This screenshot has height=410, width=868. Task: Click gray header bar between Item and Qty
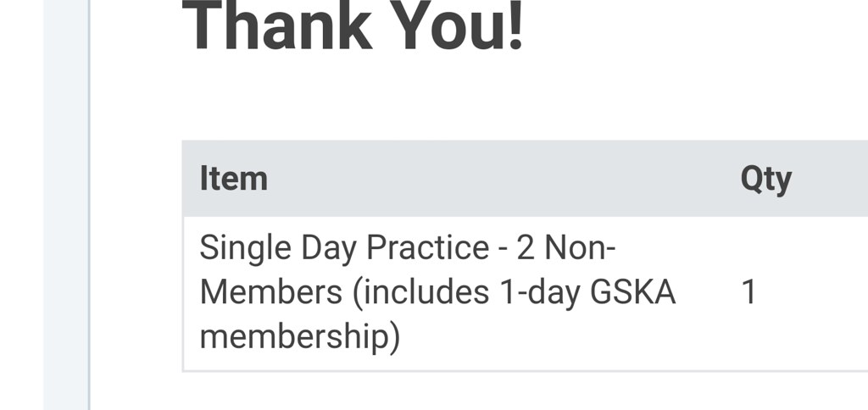[504, 178]
